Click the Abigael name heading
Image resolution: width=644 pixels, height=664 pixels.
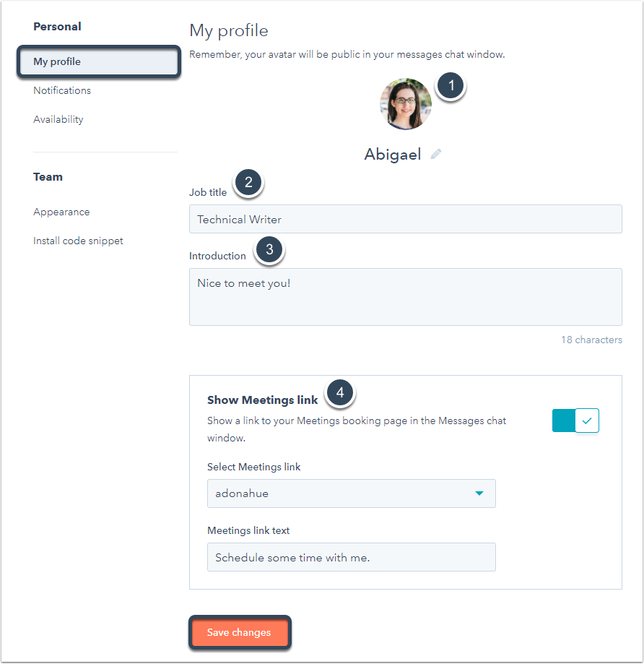tap(393, 154)
